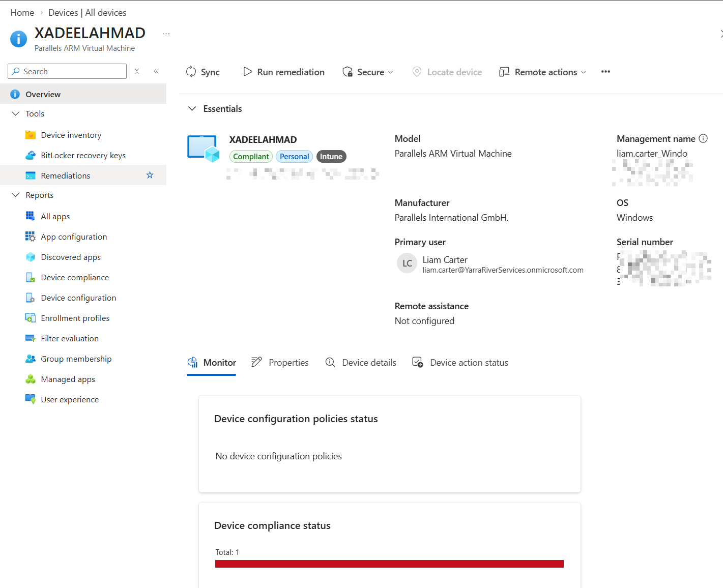Go to Home breadcrumb link
The height and width of the screenshot is (588, 723).
[22, 13]
